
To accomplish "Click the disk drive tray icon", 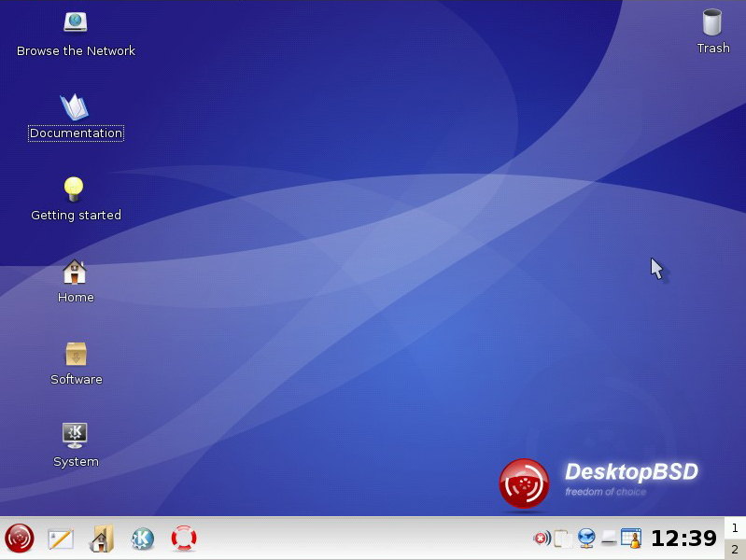I will pyautogui.click(x=609, y=539).
